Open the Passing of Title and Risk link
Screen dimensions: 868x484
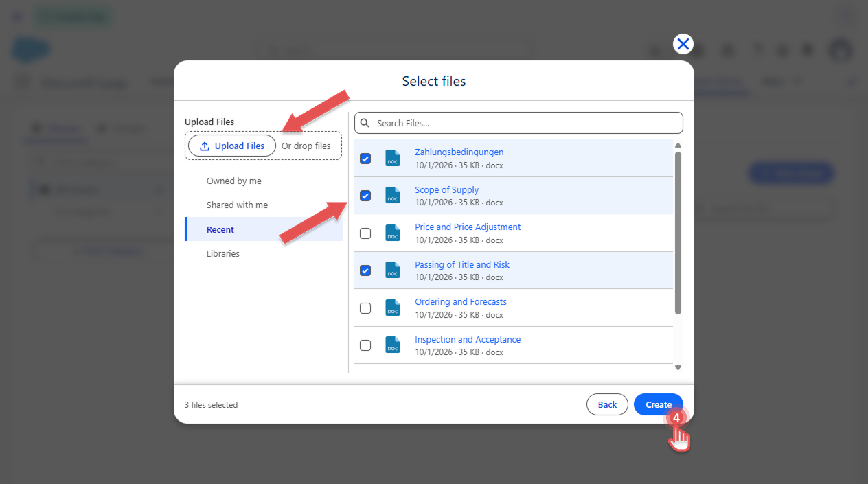pyautogui.click(x=462, y=265)
